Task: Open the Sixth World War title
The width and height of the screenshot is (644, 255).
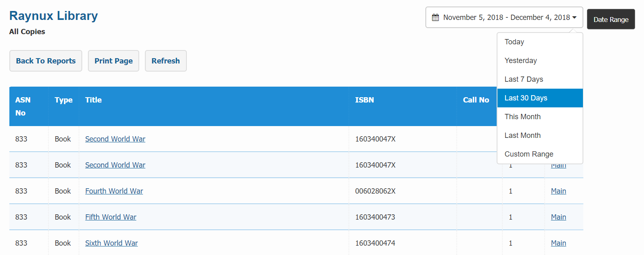Action: pos(112,243)
